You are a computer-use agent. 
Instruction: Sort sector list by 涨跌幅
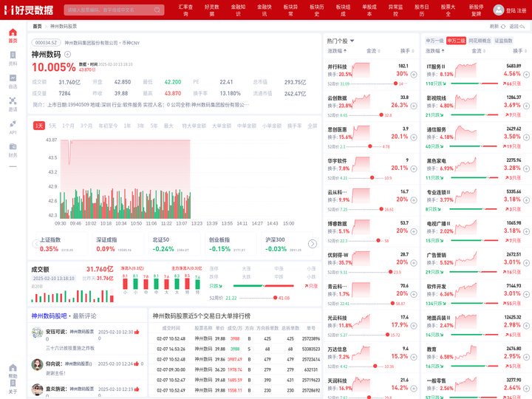(x=435, y=51)
